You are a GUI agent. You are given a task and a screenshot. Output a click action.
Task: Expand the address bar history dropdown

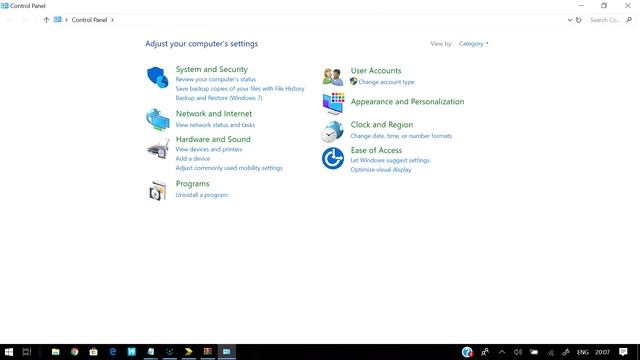click(570, 20)
